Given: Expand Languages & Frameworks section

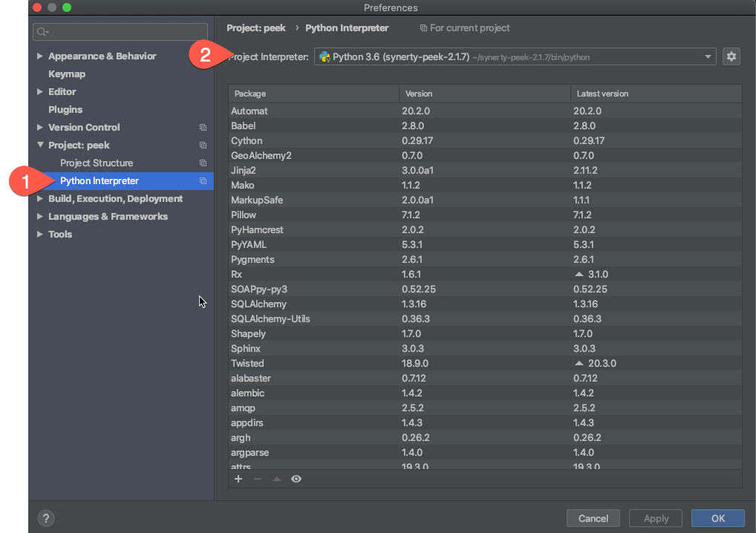Looking at the screenshot, I should coord(40,216).
